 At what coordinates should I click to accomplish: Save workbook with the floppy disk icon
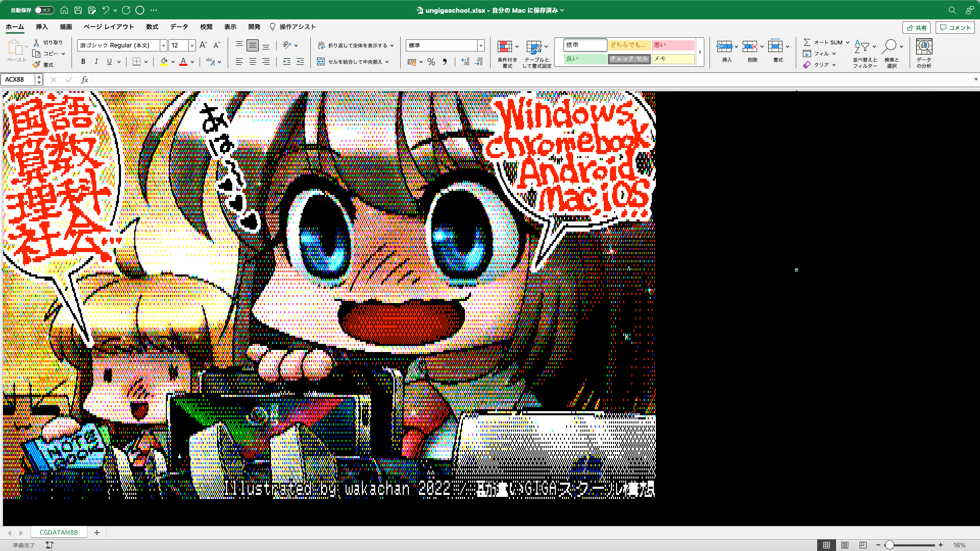[x=78, y=10]
